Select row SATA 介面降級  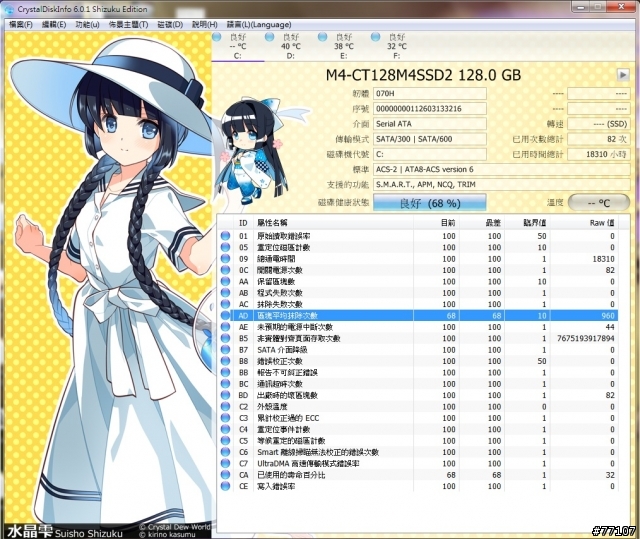tap(418, 350)
